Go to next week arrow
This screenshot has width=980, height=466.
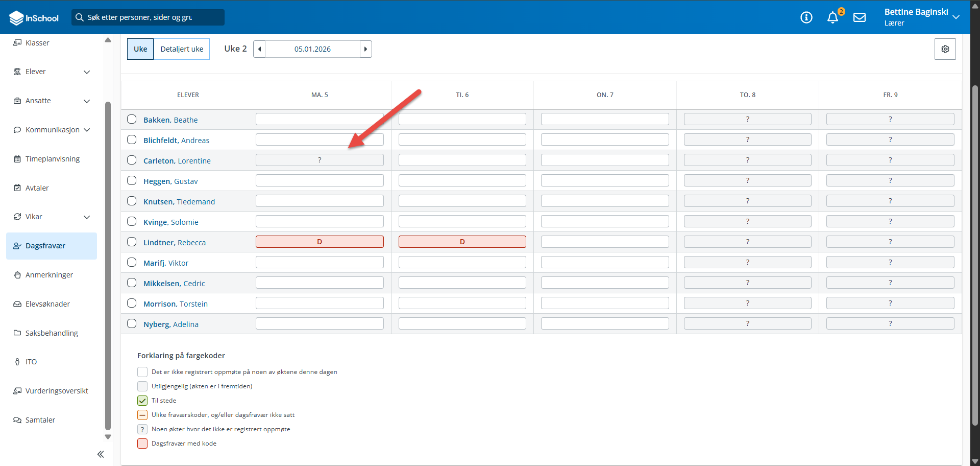[x=366, y=49]
